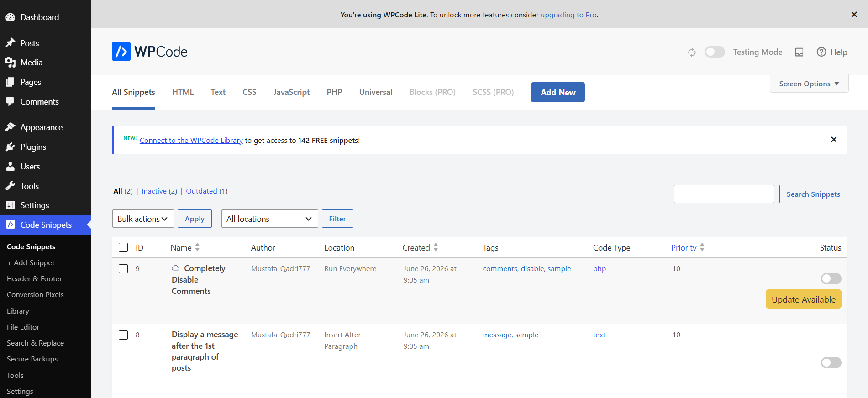Click the Help question mark icon
Screen dimensions: 868x398
tap(821, 52)
